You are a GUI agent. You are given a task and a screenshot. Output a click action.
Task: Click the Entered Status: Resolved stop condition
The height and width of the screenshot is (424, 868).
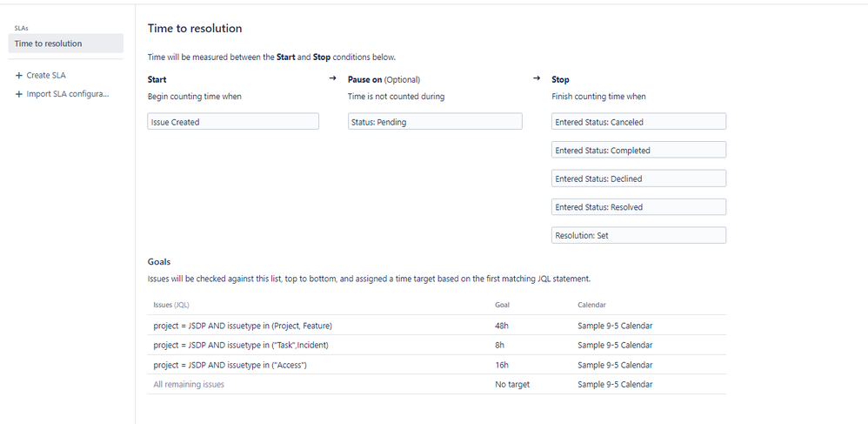[638, 207]
